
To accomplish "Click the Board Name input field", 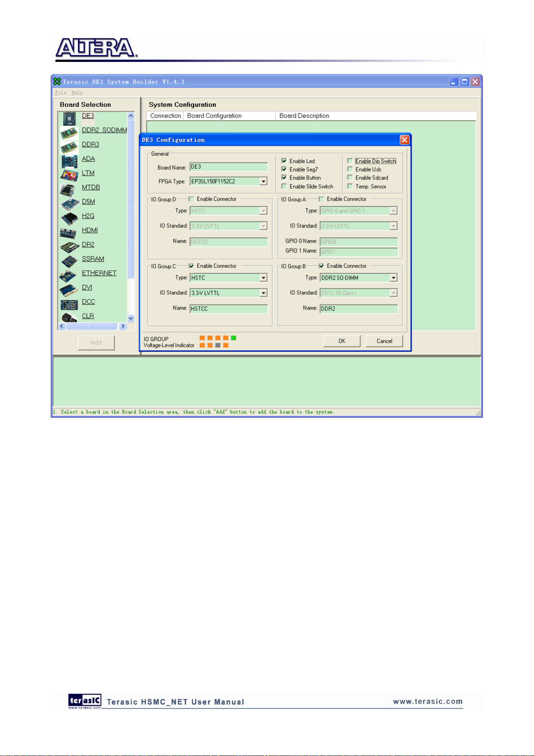I will (229, 167).
